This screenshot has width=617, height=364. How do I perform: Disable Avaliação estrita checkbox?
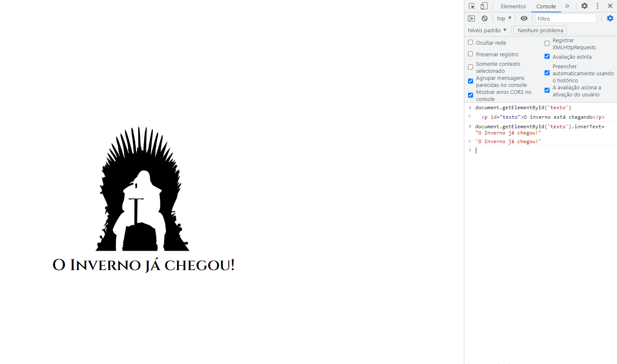[x=547, y=57]
